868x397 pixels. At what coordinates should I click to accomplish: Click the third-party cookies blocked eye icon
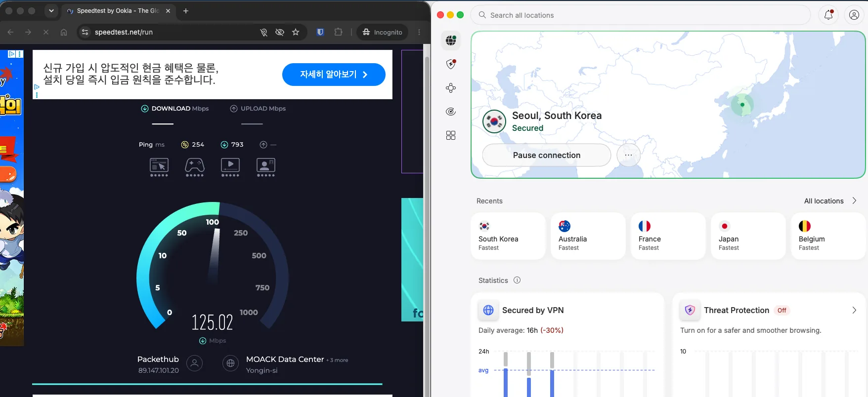tap(280, 32)
